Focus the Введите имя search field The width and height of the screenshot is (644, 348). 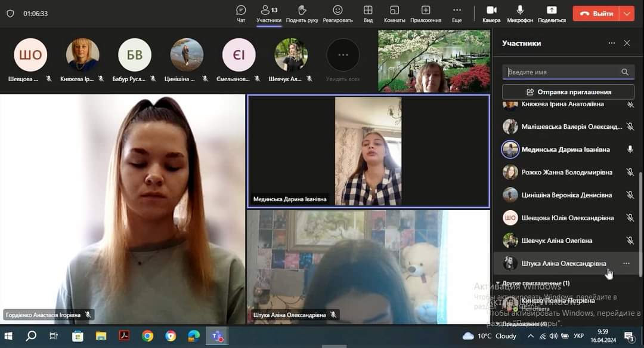(x=568, y=72)
